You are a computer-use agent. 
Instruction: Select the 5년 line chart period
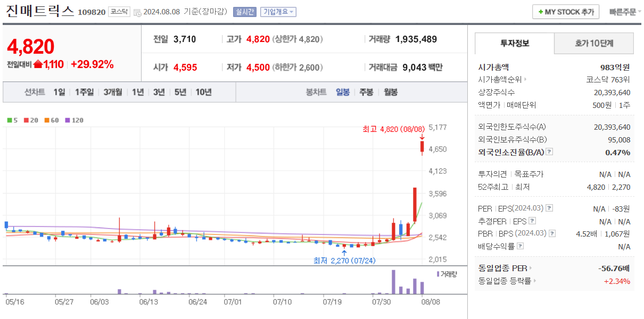click(x=180, y=92)
